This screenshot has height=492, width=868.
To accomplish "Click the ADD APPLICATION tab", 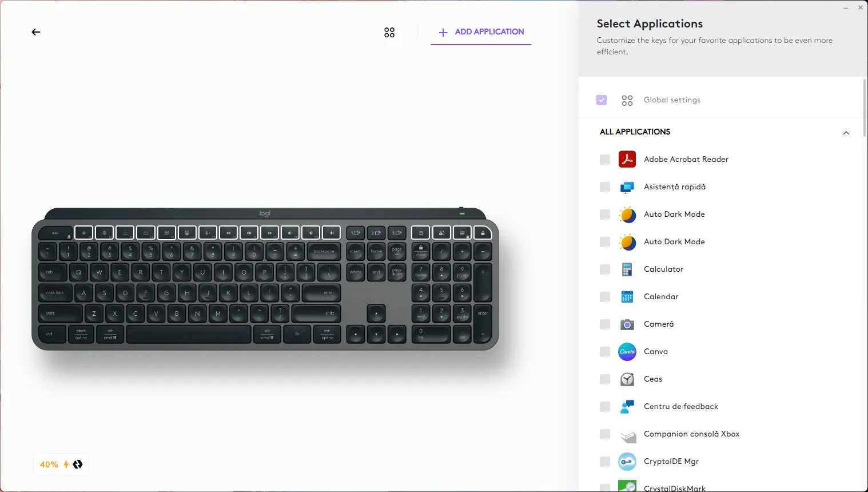I will (481, 32).
